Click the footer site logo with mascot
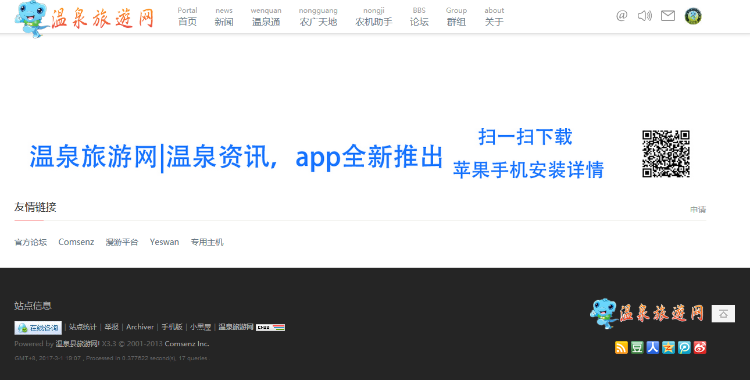Viewport: 750px width, 380px height. coord(647,313)
